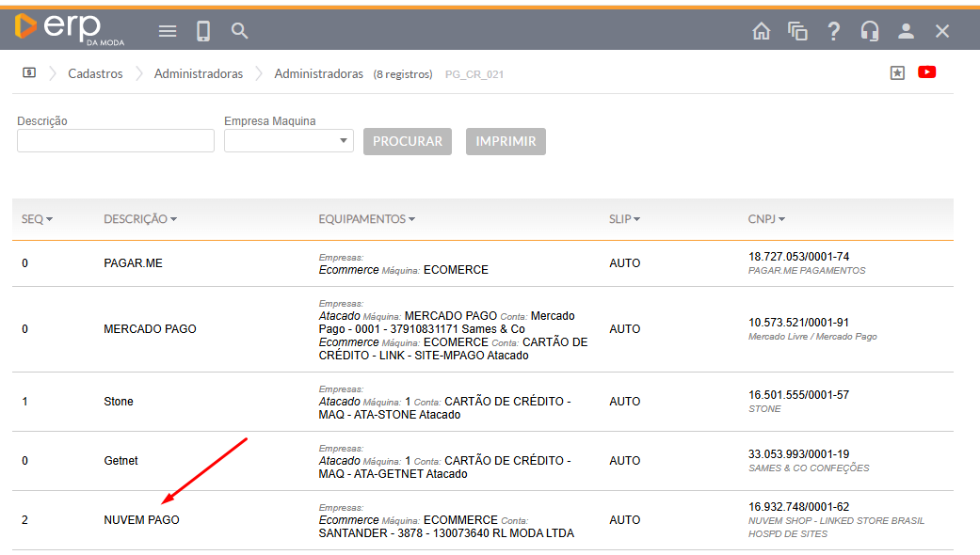The width and height of the screenshot is (980, 555).
Task: Go to home via house icon
Action: point(762,31)
